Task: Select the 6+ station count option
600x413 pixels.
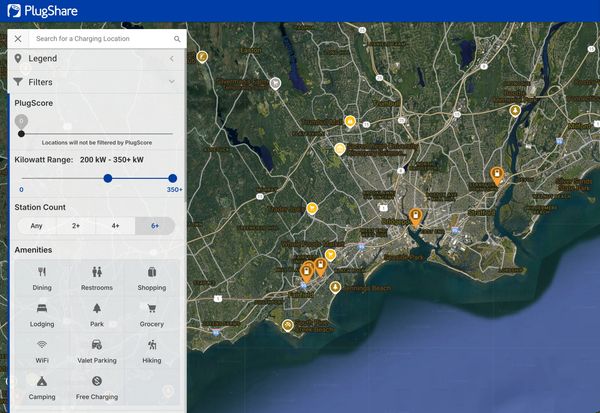Action: [155, 226]
